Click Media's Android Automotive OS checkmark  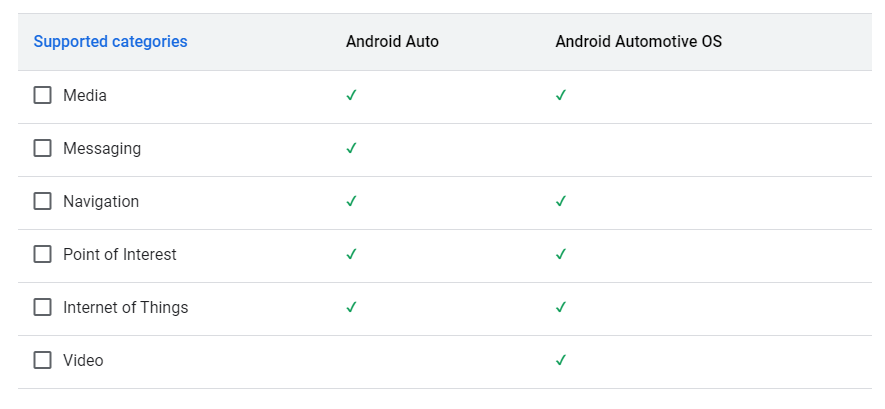tap(560, 95)
